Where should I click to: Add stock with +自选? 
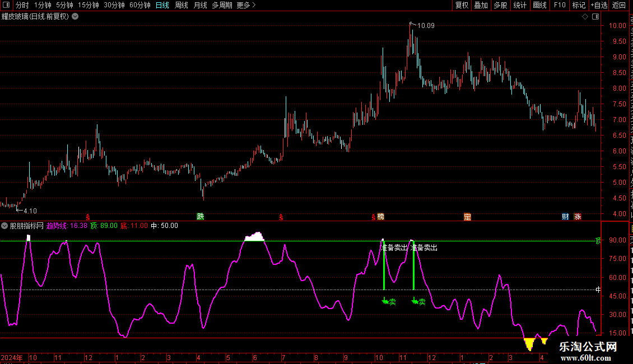(599, 5)
